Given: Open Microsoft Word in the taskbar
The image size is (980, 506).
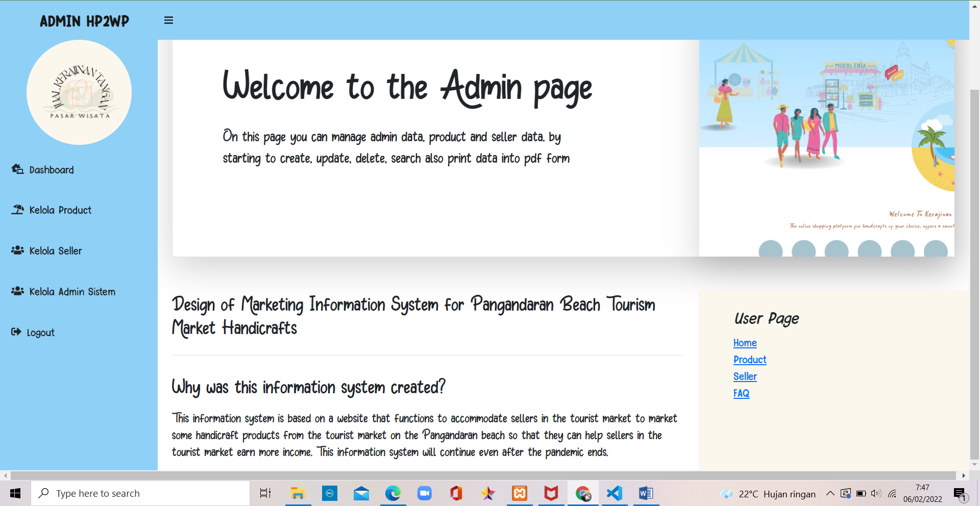Looking at the screenshot, I should 646,493.
